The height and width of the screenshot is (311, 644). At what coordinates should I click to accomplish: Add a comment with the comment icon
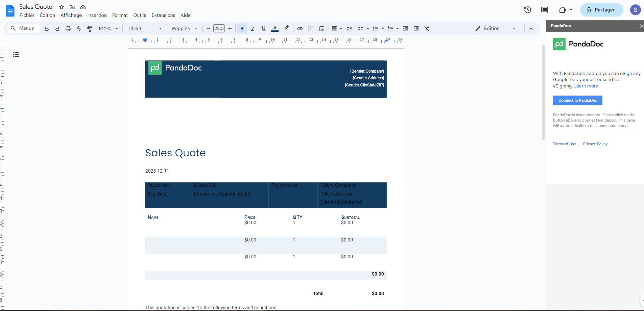pos(311,28)
